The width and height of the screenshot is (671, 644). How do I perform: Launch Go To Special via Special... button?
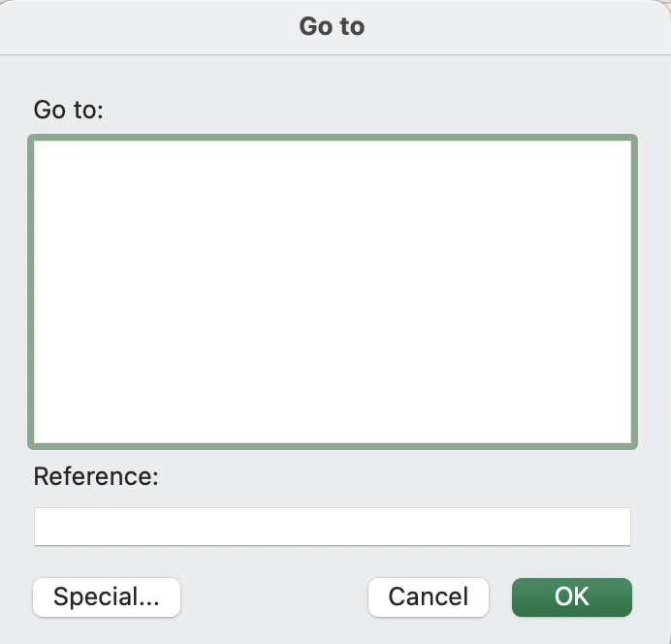point(107,596)
